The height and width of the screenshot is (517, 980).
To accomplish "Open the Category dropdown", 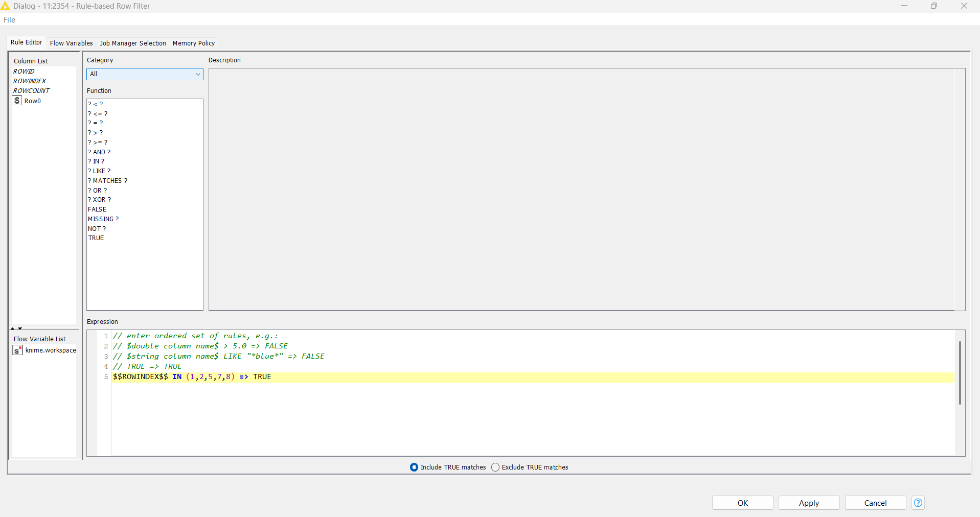I will coord(145,74).
